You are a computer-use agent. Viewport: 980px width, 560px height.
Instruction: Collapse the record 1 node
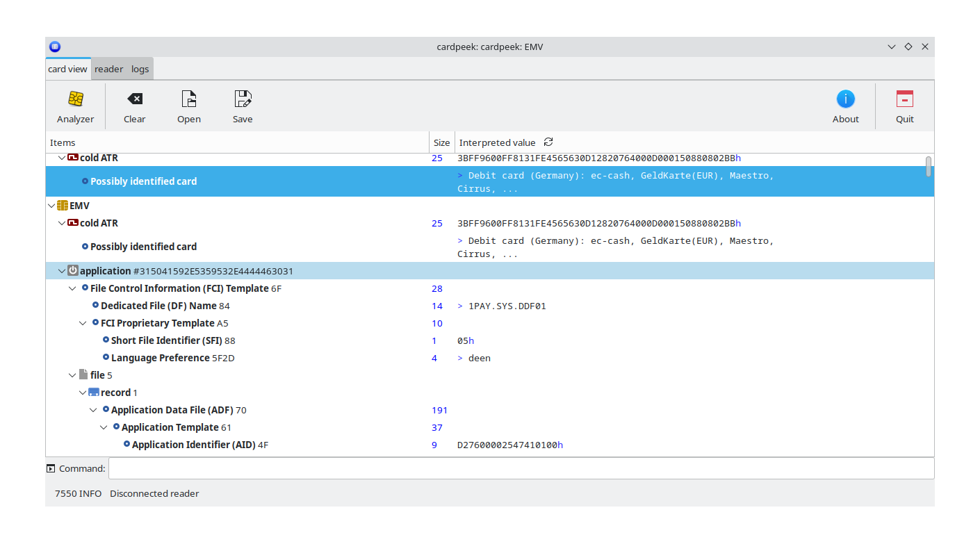(83, 393)
